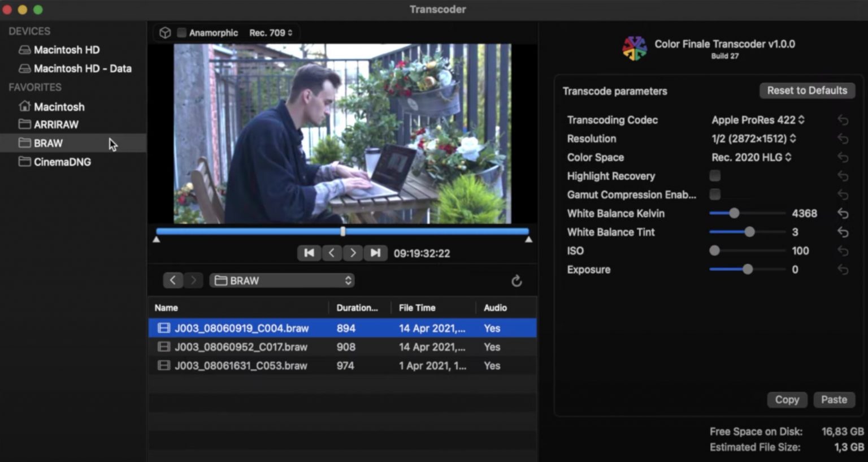
Task: Step back one frame
Action: coord(332,253)
